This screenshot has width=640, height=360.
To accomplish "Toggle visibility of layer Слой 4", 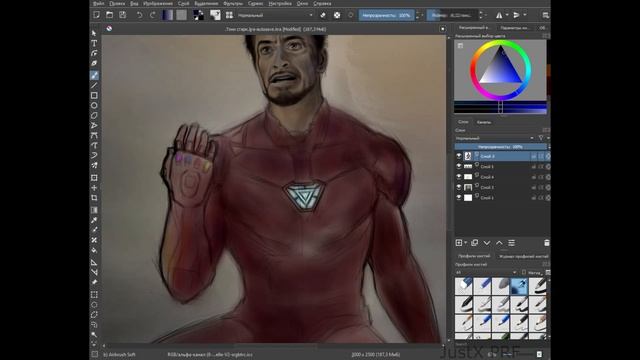I will (459, 177).
